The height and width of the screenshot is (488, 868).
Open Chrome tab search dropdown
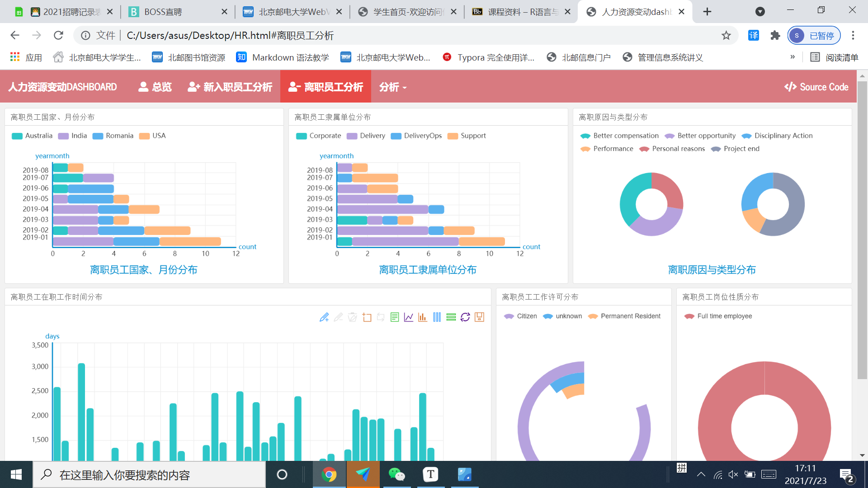(x=760, y=12)
